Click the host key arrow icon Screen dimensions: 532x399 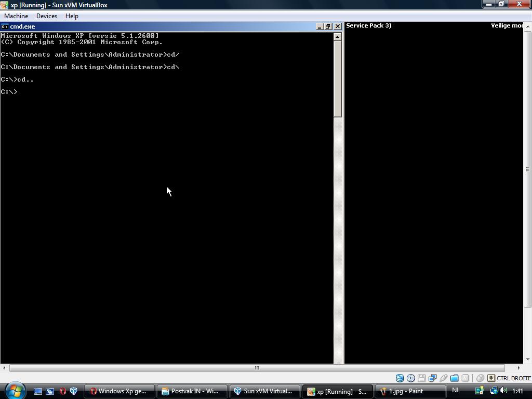click(491, 378)
